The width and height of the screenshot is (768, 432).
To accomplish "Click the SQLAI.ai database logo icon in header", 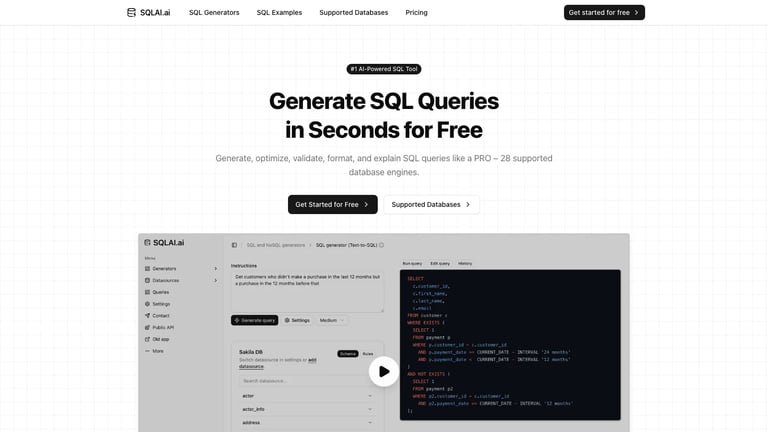I will coord(131,13).
